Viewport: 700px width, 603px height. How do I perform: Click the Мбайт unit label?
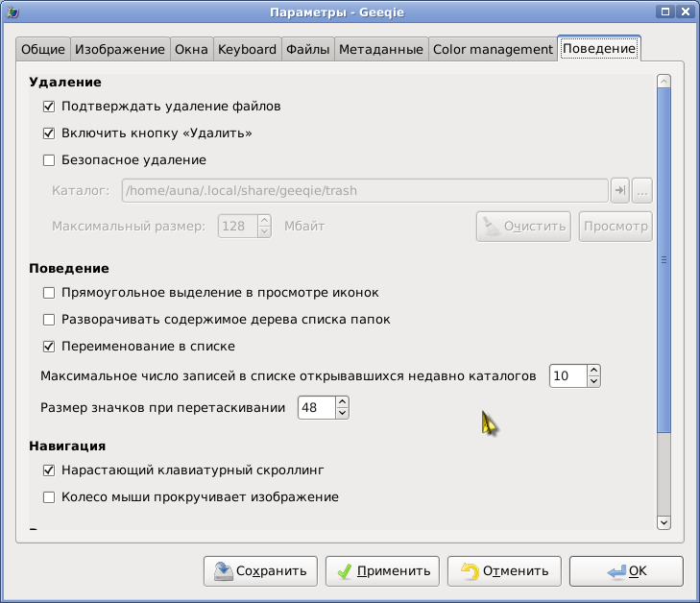coord(304,227)
